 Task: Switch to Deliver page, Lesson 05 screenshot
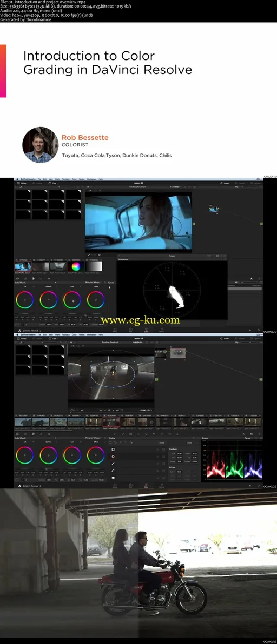(162, 330)
